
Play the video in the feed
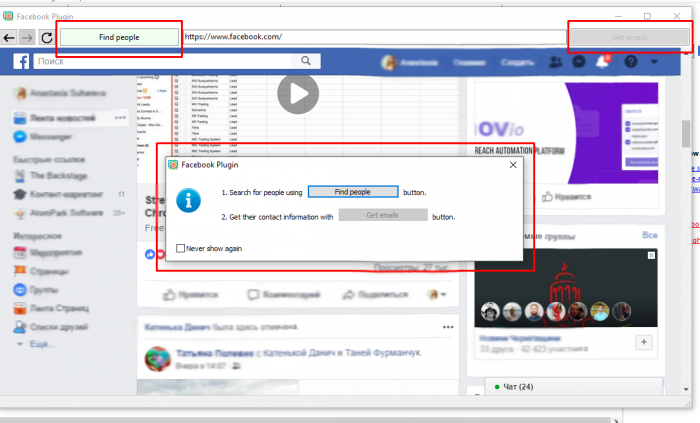point(297,95)
